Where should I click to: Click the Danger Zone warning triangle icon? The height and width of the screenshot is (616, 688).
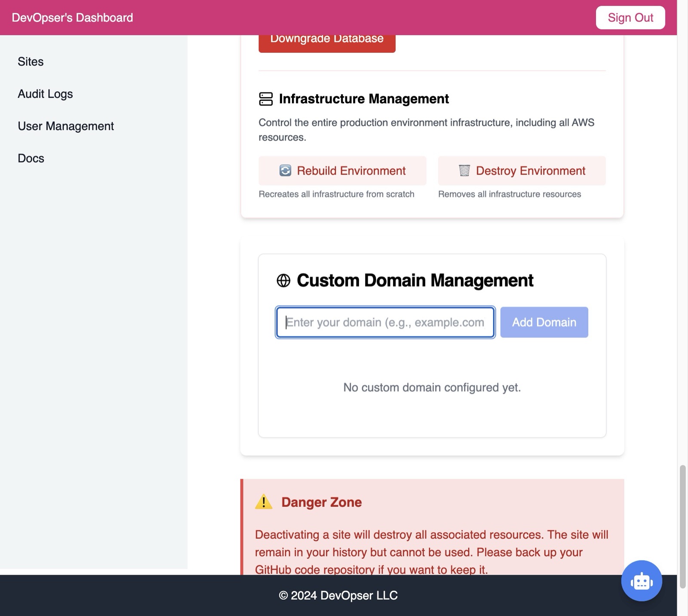(264, 502)
